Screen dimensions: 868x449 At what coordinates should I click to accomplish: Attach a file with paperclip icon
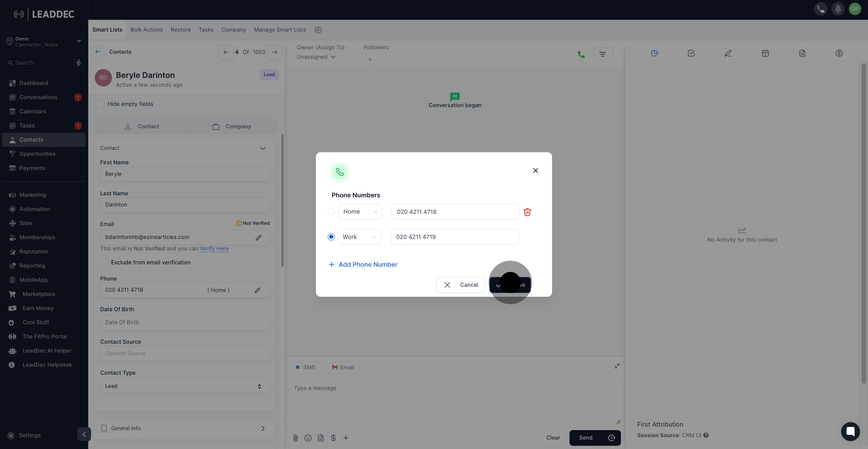(296, 438)
